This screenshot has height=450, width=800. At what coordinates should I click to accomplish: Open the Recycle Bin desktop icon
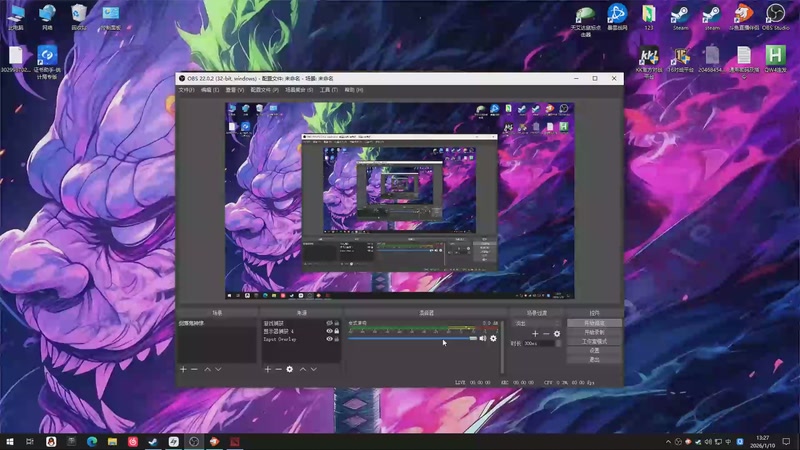coord(79,17)
